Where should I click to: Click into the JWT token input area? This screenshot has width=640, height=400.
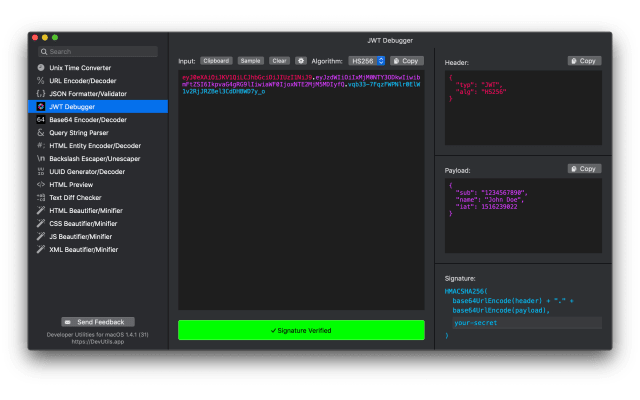[301, 190]
